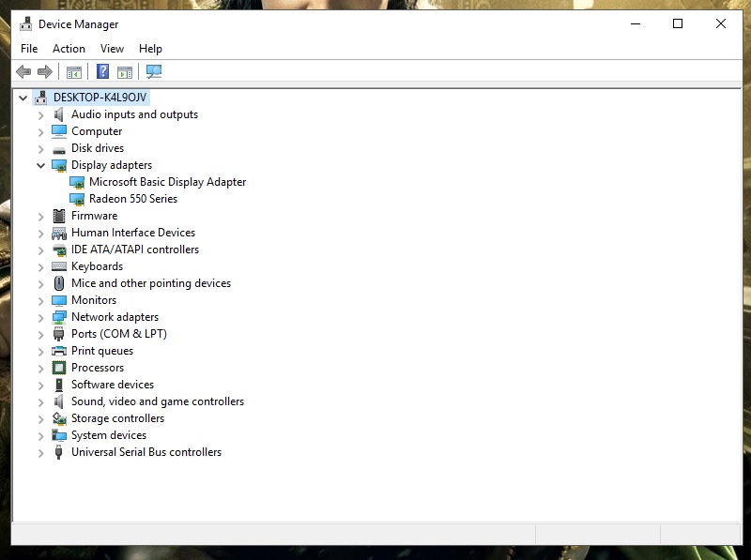This screenshot has width=751, height=560.
Task: Open the Action menu
Action: point(69,49)
